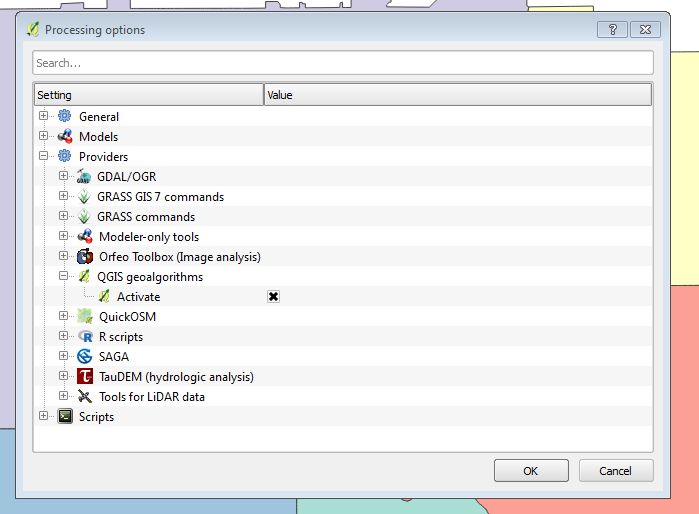The width and height of the screenshot is (699, 514).
Task: Collapse the Providers node
Action: pos(43,156)
